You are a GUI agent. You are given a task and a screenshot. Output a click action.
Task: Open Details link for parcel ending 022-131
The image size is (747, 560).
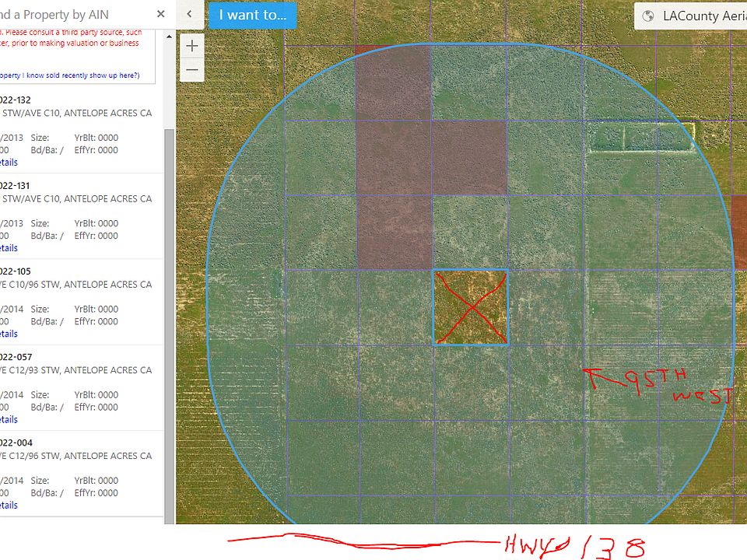click(8, 247)
